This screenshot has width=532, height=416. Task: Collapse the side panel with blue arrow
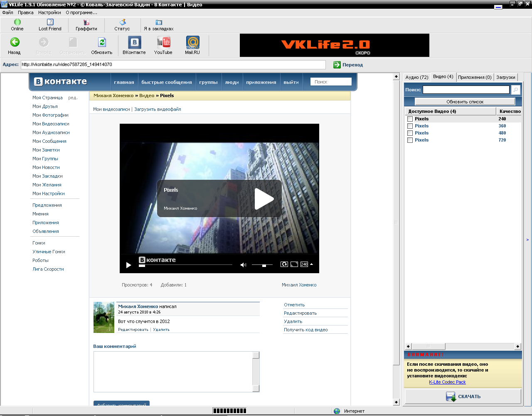[527, 240]
